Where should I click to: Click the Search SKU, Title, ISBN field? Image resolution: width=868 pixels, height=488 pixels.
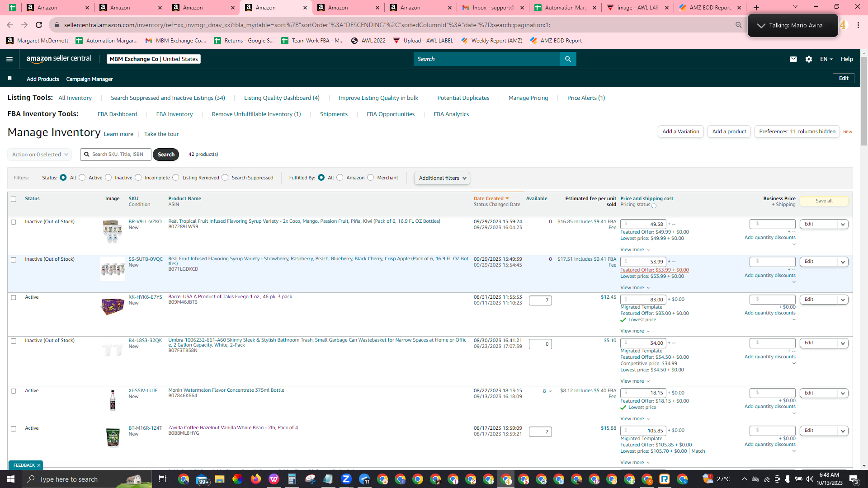[x=116, y=155]
